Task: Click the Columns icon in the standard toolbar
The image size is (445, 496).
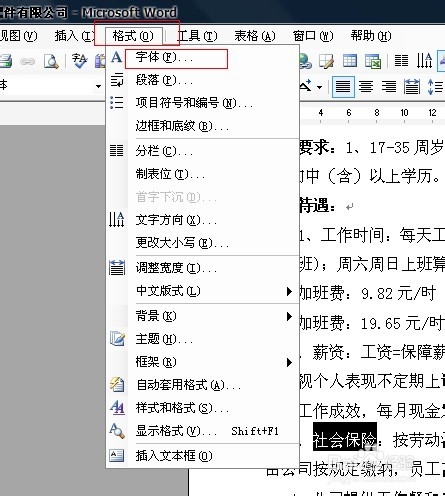Action: click(401, 61)
